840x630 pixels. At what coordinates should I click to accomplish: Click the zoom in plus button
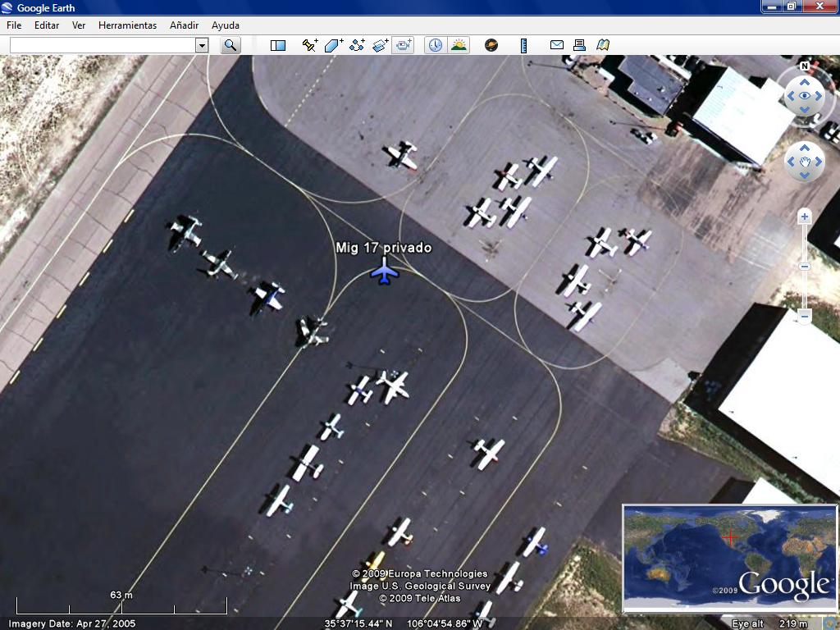tap(805, 217)
